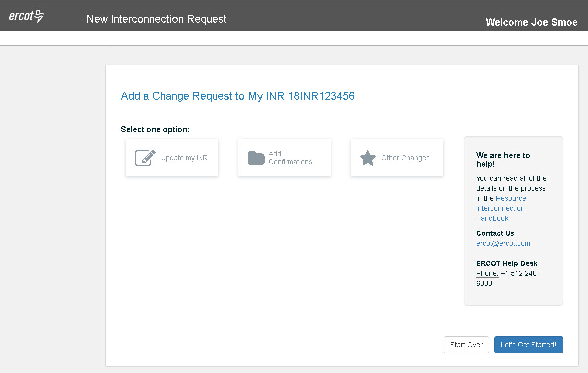Viewport: 588px width, 373px height.
Task: Select the "Update my INR" text label
Action: 184,158
